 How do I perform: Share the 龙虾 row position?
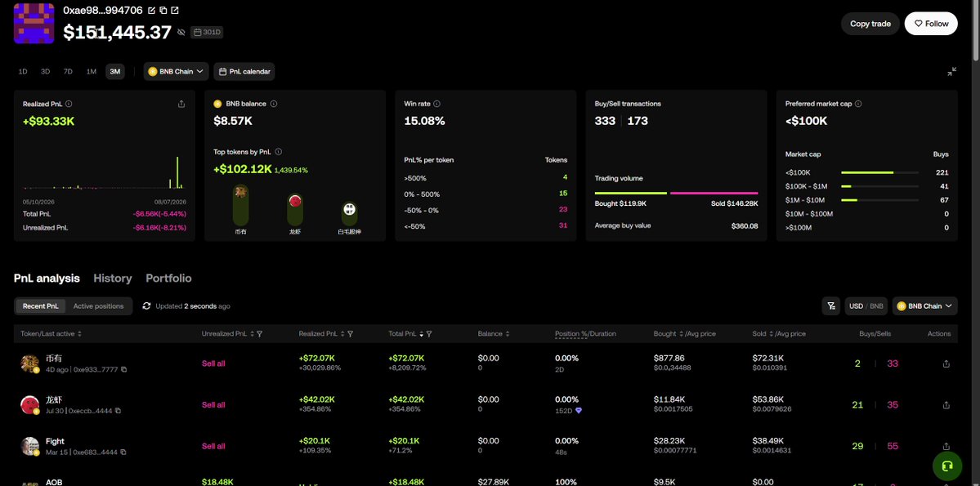pos(946,405)
